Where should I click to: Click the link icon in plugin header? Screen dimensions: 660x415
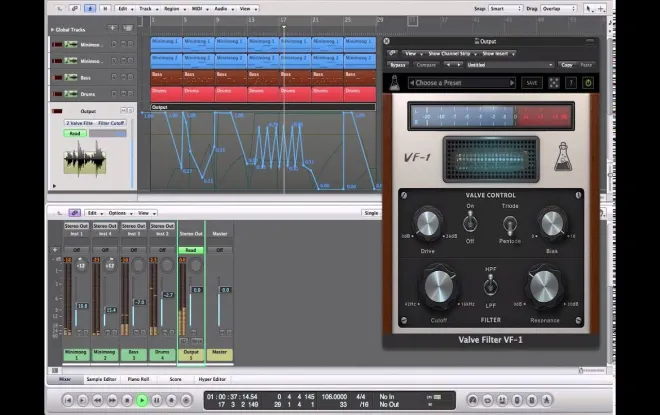392,53
